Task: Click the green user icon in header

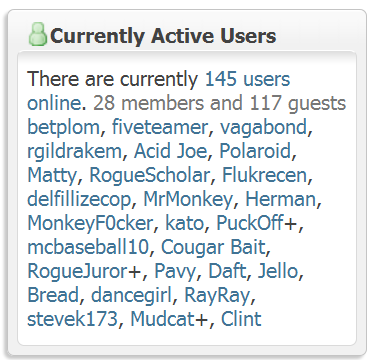Action: click(x=38, y=34)
